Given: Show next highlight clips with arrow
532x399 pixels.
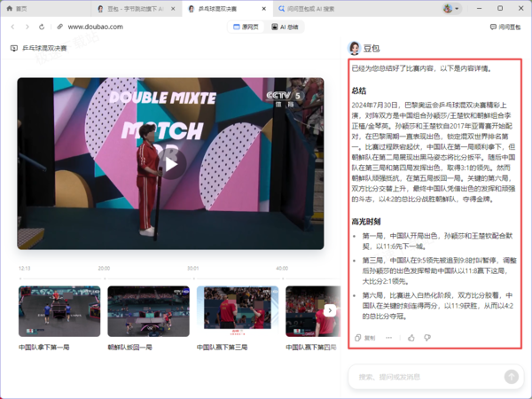Looking at the screenshot, I should click(330, 310).
